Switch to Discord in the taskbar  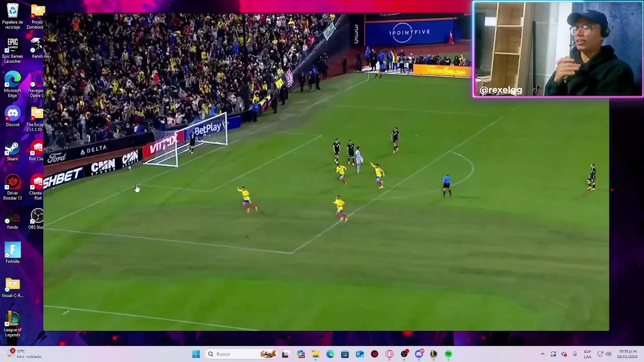[419, 354]
